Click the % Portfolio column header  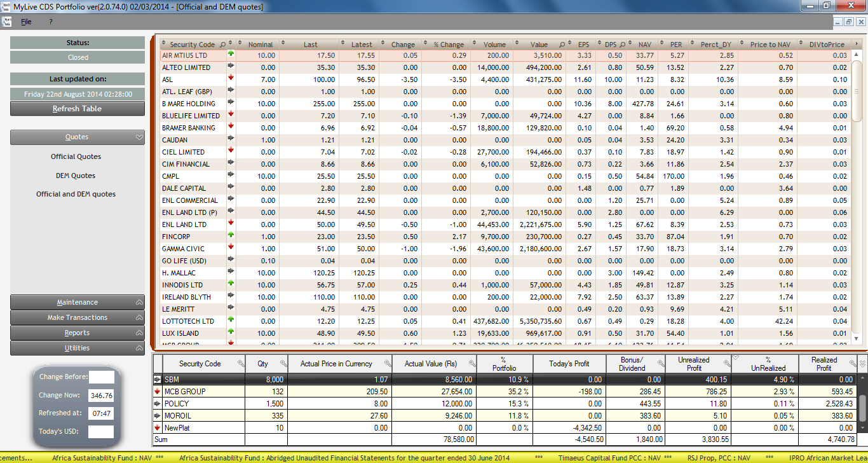tap(504, 364)
